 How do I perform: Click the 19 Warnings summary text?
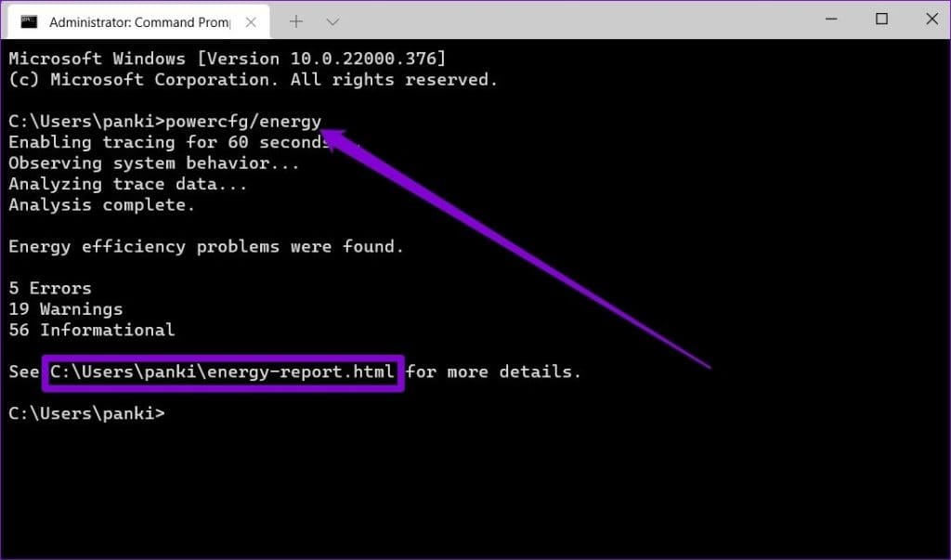click(65, 308)
